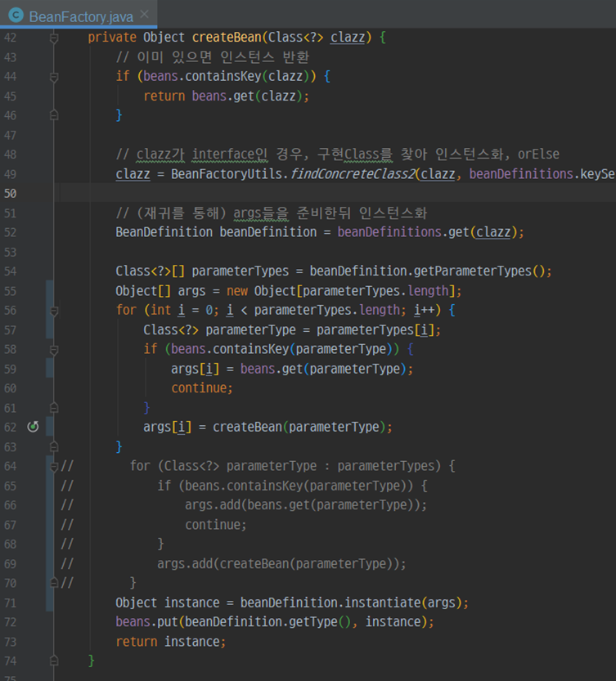Screen dimensions: 616x681
Task: Collapse the if block at line 58
Action: point(54,350)
